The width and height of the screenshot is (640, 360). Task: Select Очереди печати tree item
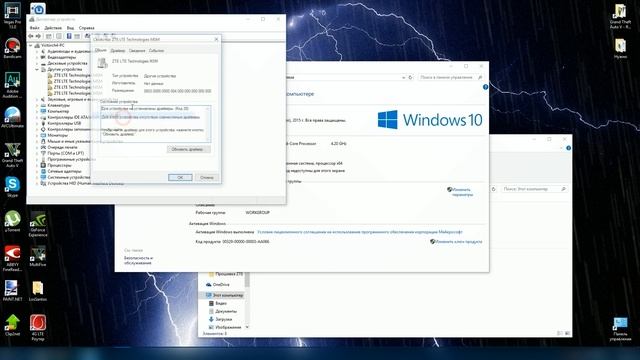coord(59,147)
